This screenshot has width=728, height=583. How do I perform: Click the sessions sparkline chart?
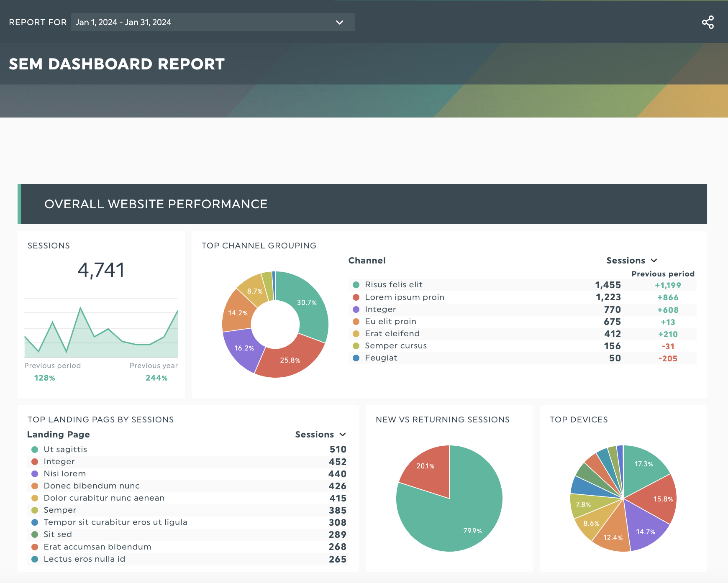(101, 328)
